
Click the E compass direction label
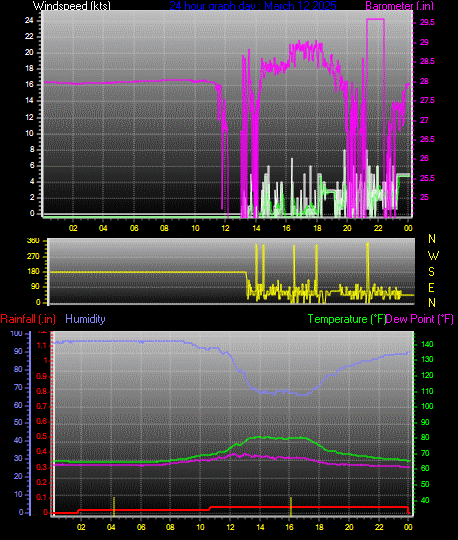[x=431, y=288]
